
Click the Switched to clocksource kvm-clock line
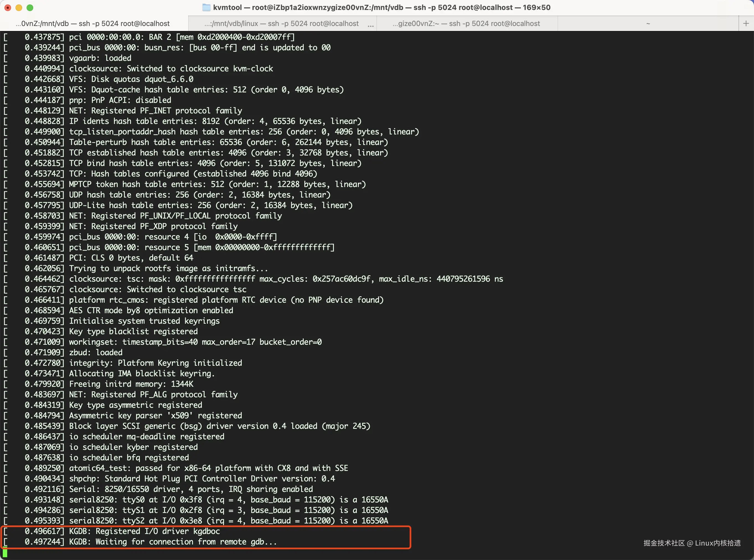(x=171, y=69)
